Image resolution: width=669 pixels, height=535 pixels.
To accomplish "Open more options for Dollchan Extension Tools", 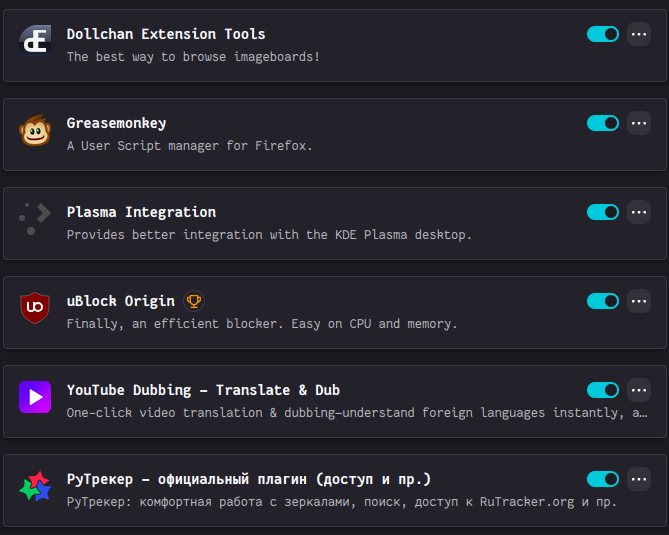I will click(x=639, y=34).
